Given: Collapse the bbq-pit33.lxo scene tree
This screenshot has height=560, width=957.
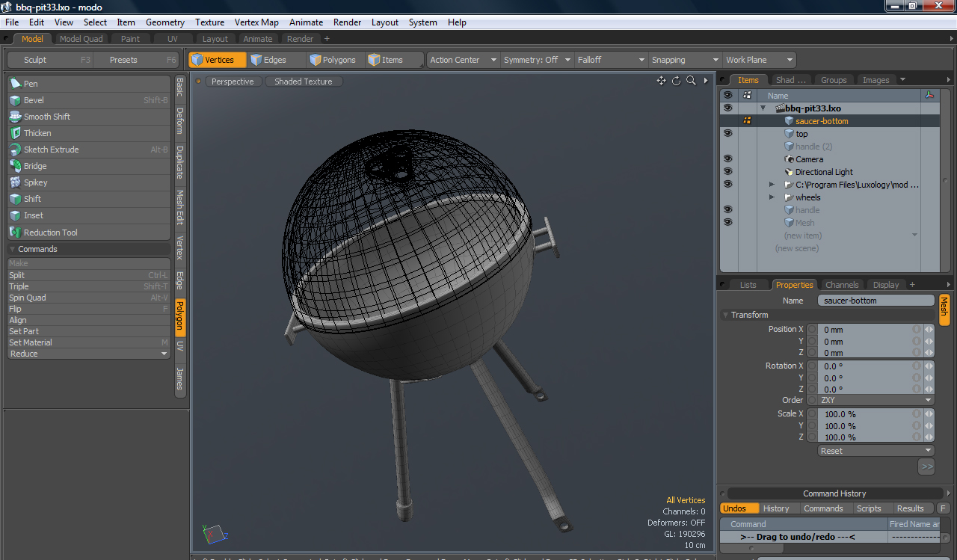Looking at the screenshot, I should 763,108.
